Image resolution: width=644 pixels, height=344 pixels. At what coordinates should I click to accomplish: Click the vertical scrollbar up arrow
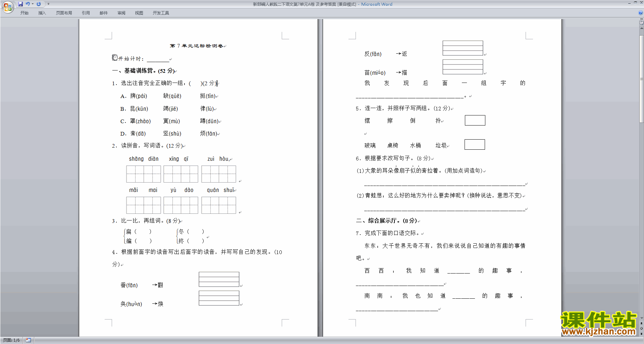[642, 28]
